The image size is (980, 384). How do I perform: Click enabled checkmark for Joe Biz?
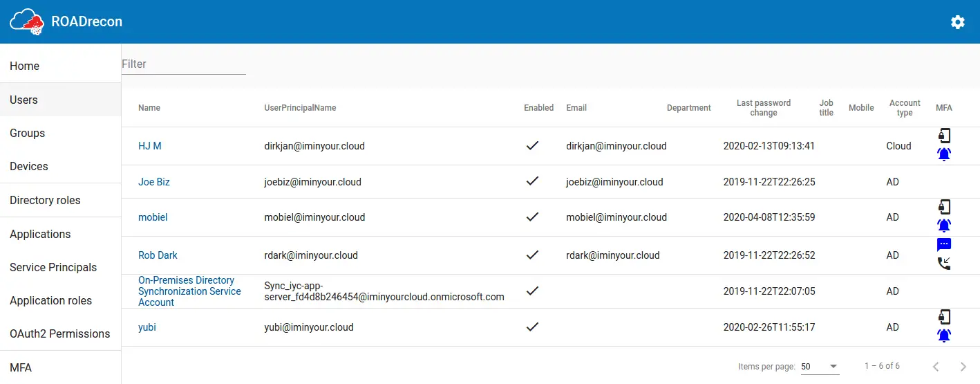(532, 181)
